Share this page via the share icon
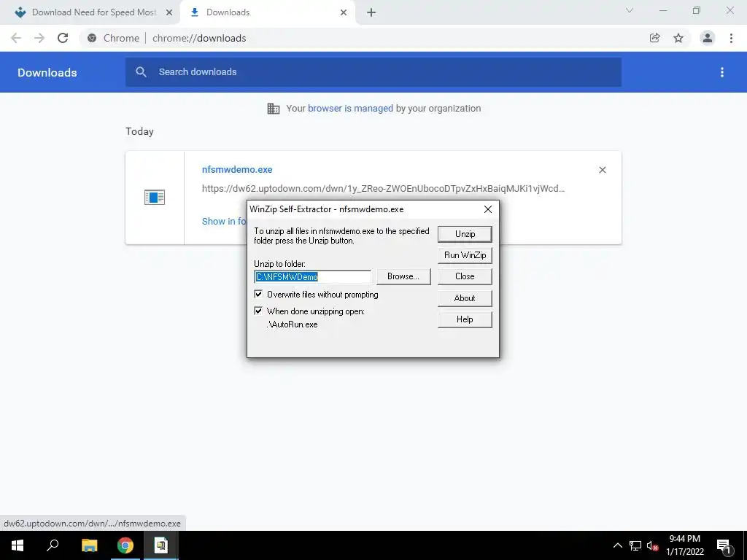The height and width of the screenshot is (560, 747). point(655,38)
